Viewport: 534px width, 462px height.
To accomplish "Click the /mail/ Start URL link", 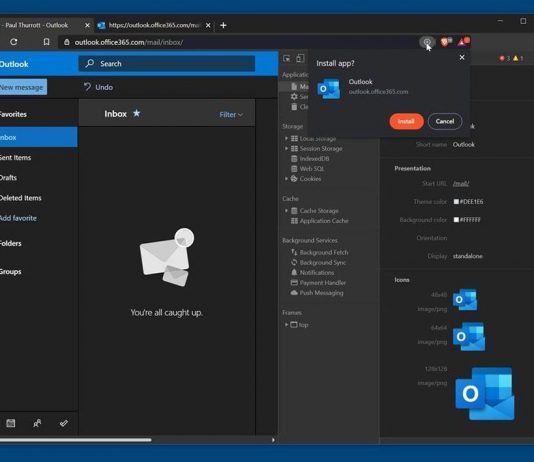I will click(x=461, y=184).
